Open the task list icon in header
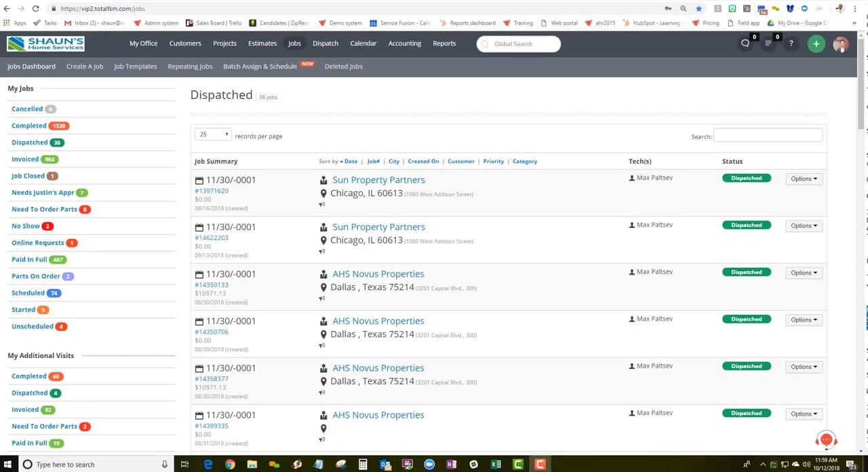The image size is (868, 472). 768,43
